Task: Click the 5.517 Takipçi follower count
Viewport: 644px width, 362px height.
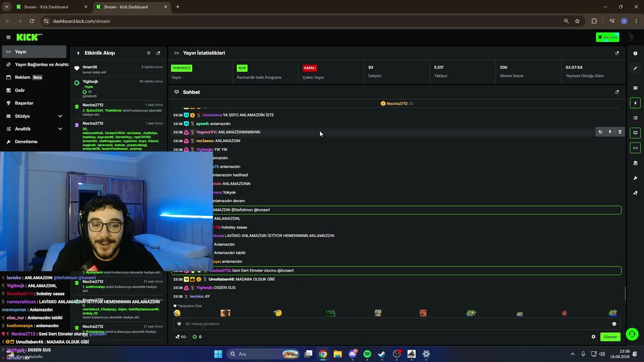Action: (x=439, y=67)
